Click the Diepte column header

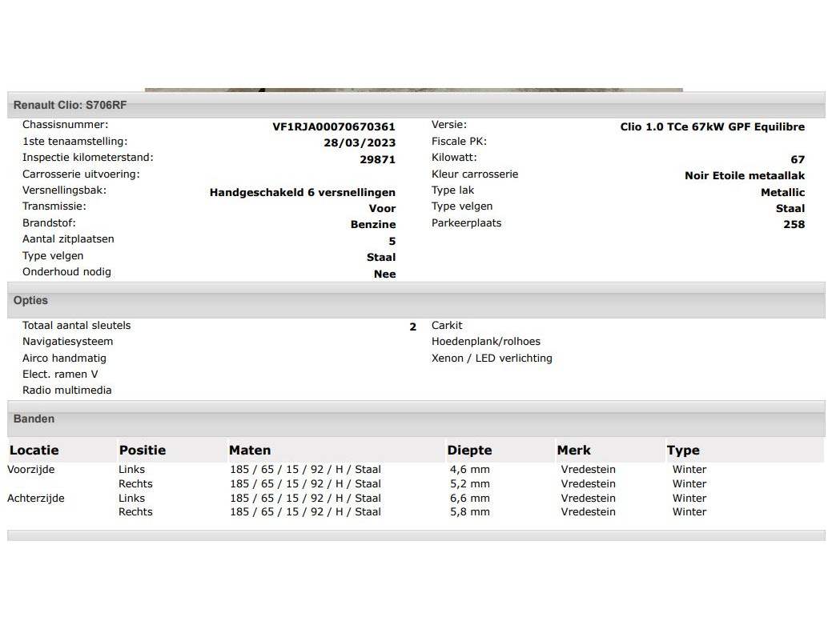(469, 451)
